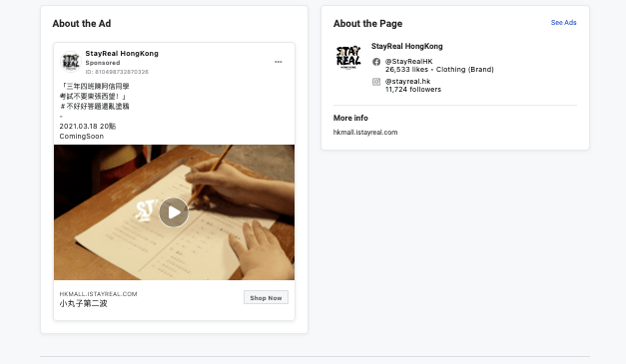Viewport: 626px width, 364px height.
Task: Open the three-dot ad options menu
Action: click(x=279, y=62)
